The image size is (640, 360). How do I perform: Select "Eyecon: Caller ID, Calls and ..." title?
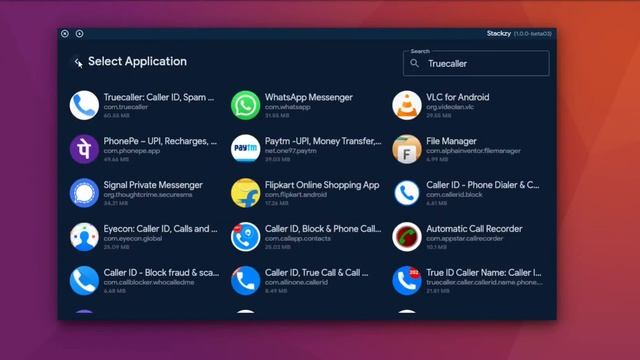click(160, 229)
